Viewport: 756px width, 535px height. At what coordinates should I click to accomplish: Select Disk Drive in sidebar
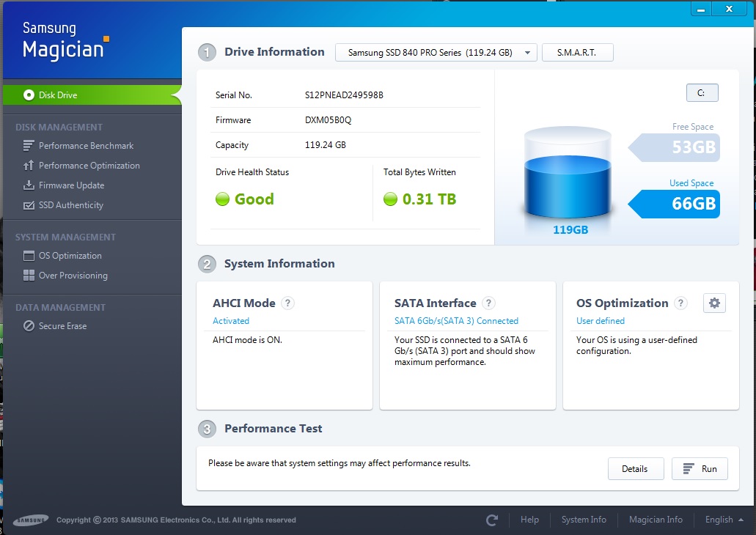pos(92,95)
